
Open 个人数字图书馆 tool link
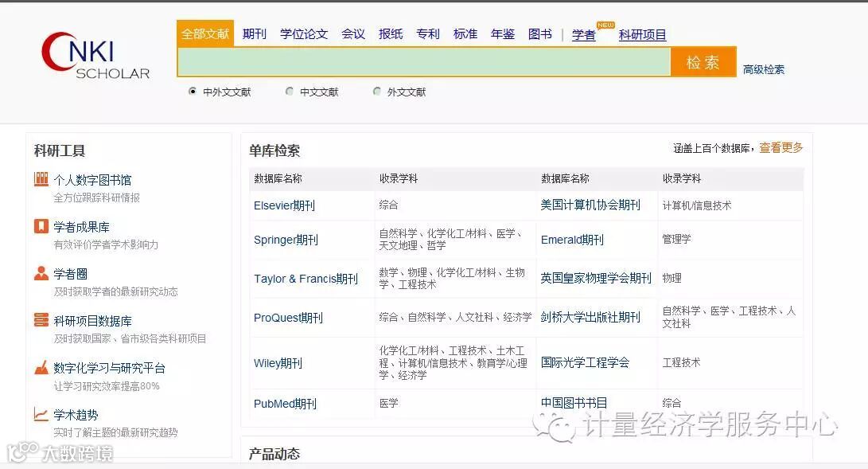(92, 180)
